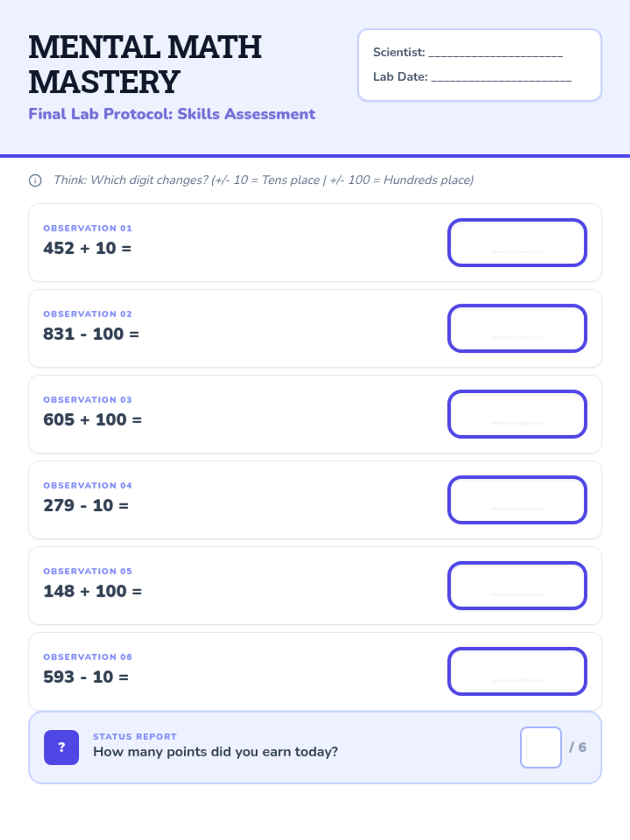This screenshot has width=630, height=840.
Task: Click the purple question mark icon
Action: (61, 747)
